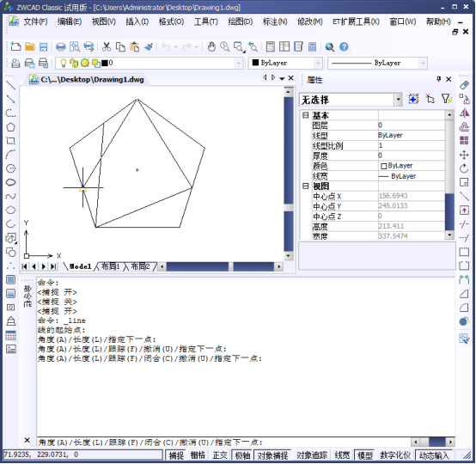Image resolution: width=476 pixels, height=464 pixels.
Task: Toggle 极轴 polar tracking in status bar
Action: (x=242, y=455)
